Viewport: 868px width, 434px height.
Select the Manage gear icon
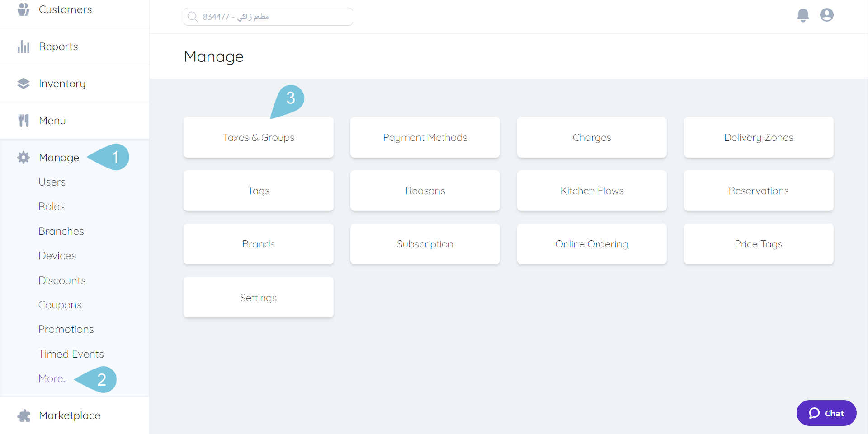coord(23,157)
